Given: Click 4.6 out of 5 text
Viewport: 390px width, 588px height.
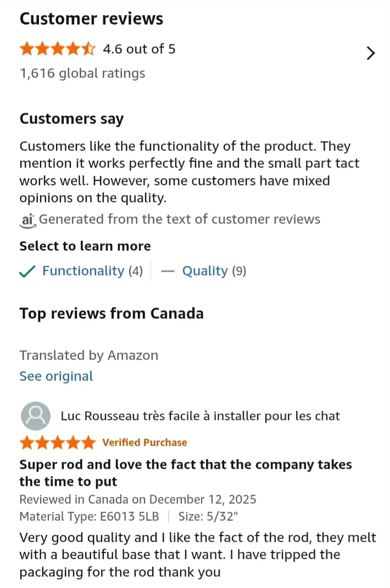Looking at the screenshot, I should coord(139,49).
